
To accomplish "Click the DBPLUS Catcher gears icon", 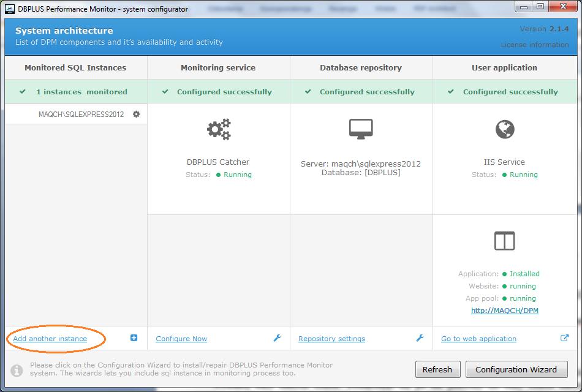I will pos(219,129).
